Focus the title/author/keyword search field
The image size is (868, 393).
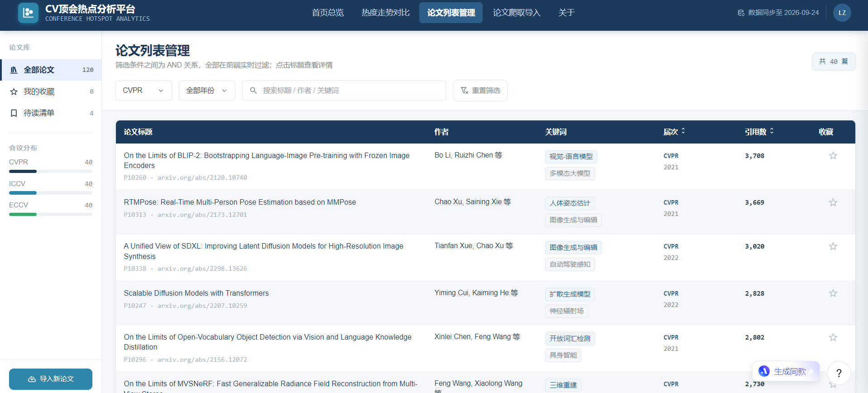(344, 91)
